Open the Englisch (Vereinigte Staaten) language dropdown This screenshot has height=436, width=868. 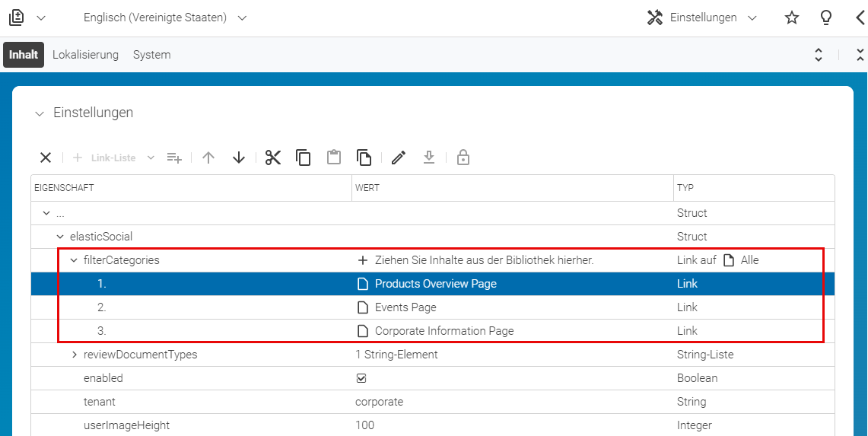click(165, 18)
